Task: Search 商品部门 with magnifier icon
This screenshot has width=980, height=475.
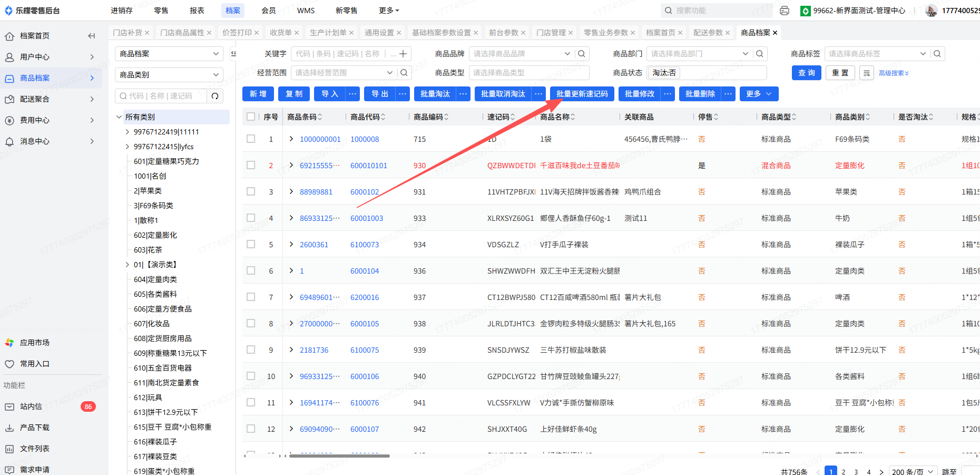Action: [x=760, y=54]
